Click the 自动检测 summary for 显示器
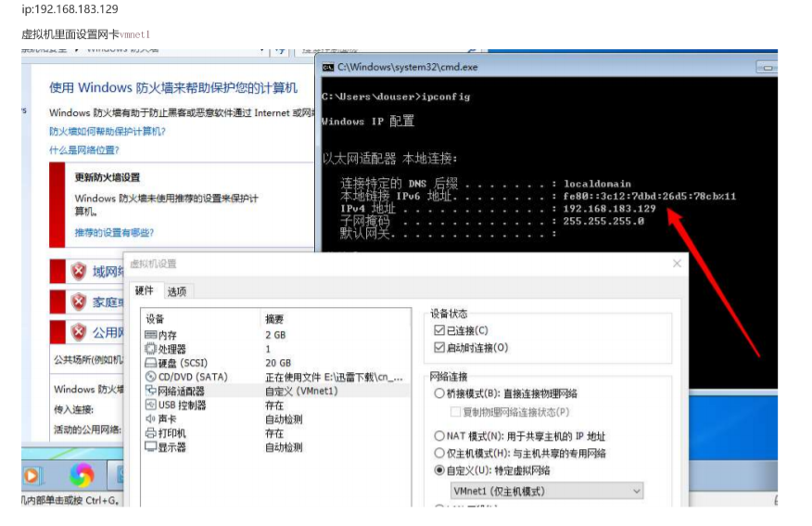 [x=284, y=447]
